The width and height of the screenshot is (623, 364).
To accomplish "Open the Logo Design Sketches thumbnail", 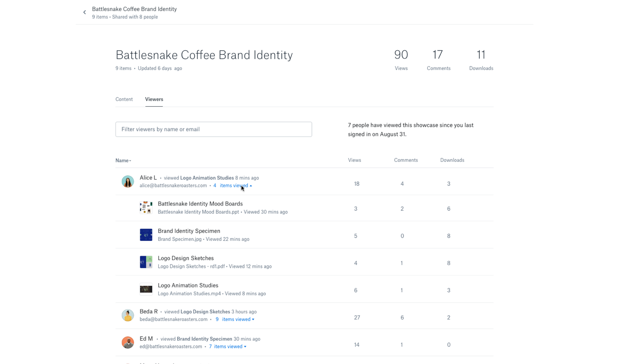I will [146, 262].
